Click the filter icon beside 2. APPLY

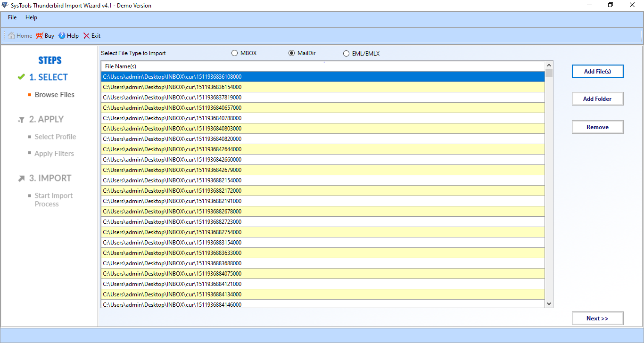(21, 120)
